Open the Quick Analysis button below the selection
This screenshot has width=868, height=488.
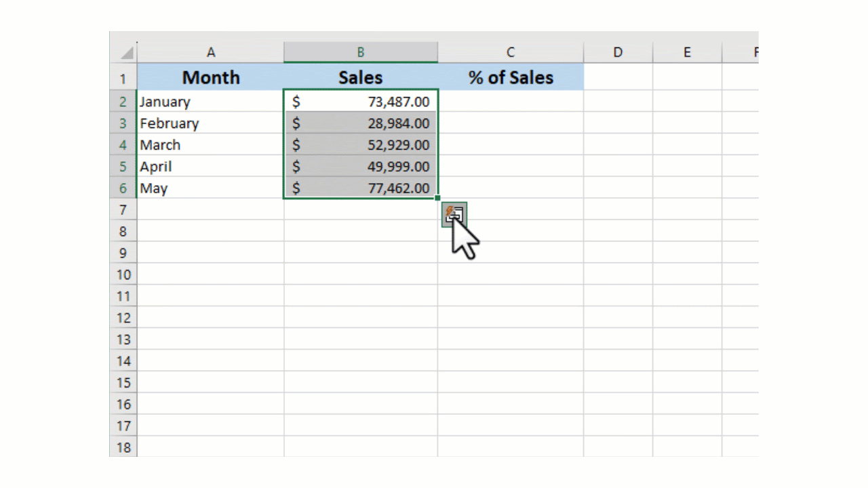pos(454,215)
